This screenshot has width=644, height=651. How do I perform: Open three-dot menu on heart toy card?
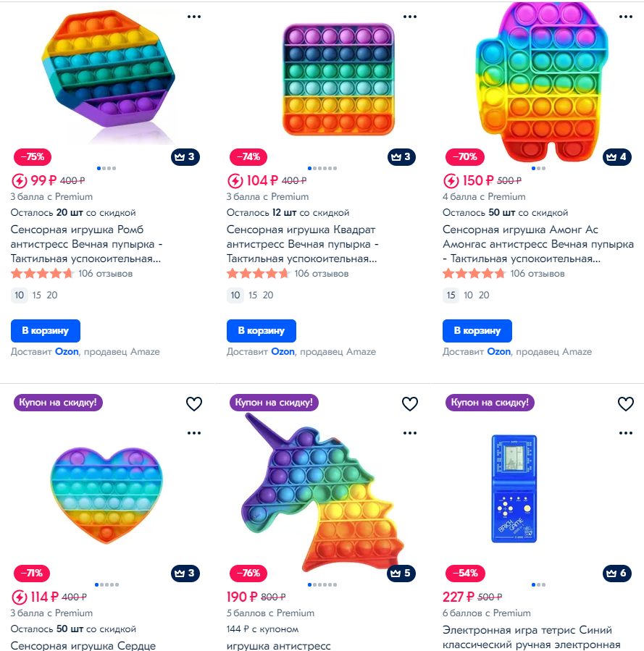(x=194, y=433)
